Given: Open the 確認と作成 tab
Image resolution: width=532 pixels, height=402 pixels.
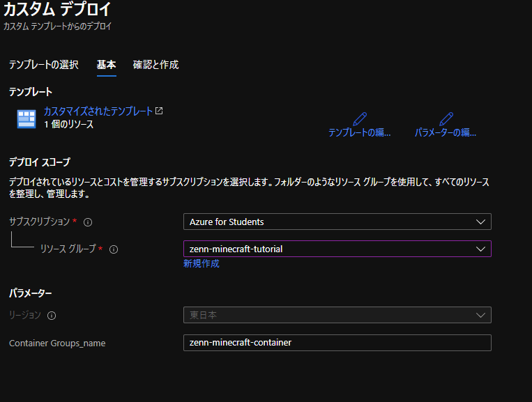Looking at the screenshot, I should [x=155, y=64].
